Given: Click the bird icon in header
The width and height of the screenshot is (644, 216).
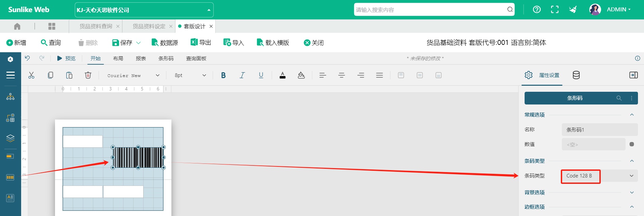Looking at the screenshot, I should [x=573, y=9].
